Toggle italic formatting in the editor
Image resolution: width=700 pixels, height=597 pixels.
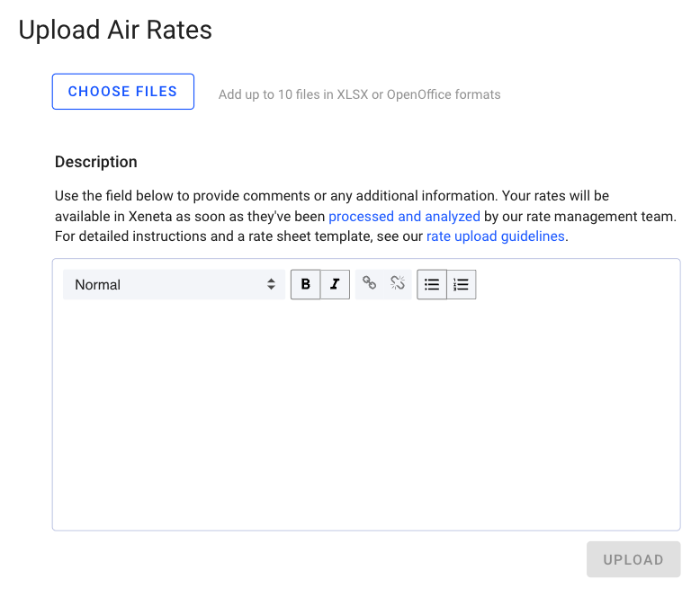(335, 284)
